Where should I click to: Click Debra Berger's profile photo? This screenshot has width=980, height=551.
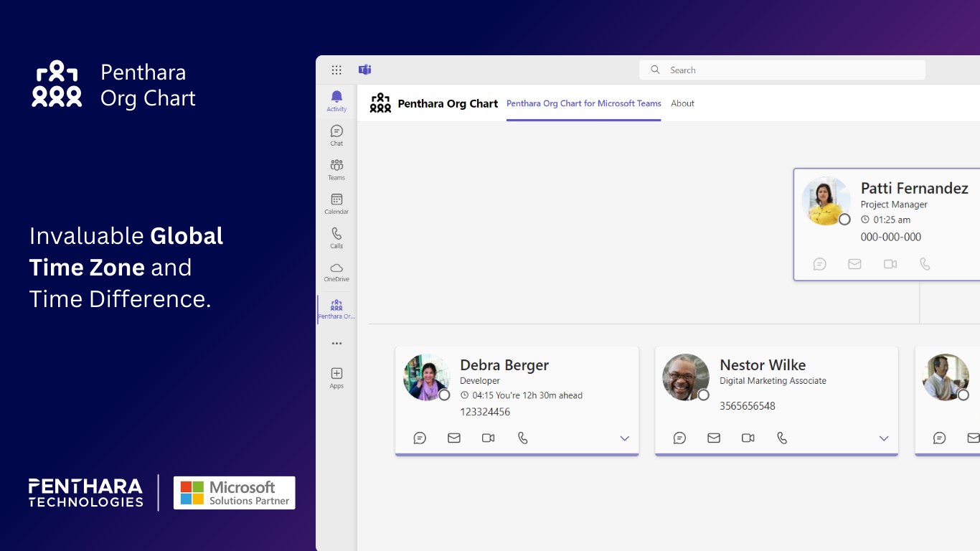click(x=427, y=377)
